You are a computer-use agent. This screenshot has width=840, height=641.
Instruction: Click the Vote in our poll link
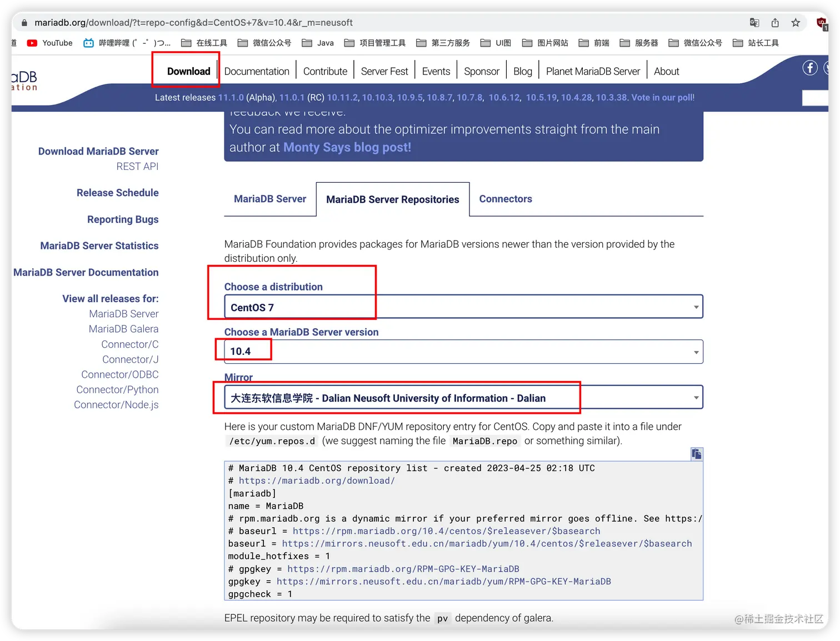[x=663, y=97]
